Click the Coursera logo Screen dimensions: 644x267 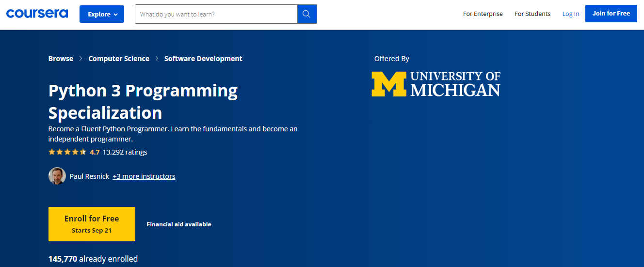[37, 14]
